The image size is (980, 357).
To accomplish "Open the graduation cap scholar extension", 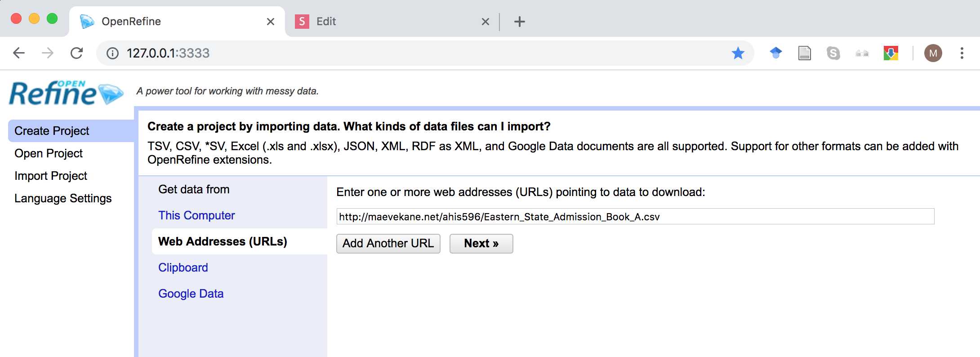I will [776, 53].
